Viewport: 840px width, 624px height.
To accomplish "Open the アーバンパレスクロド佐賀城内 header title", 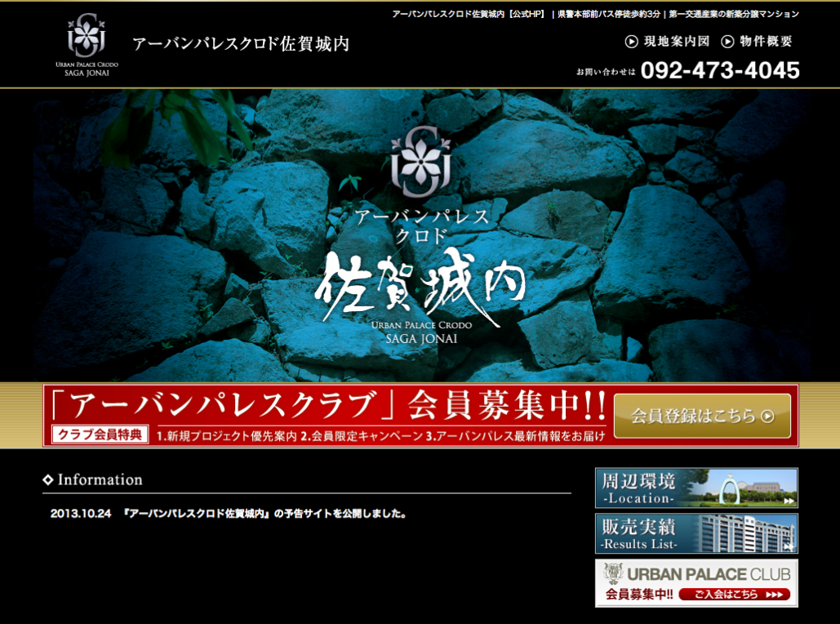I will point(241,43).
